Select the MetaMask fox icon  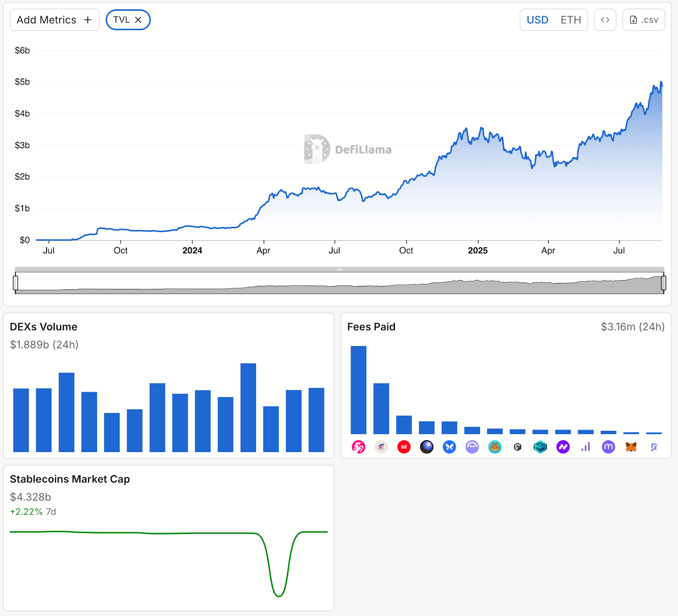[631, 447]
